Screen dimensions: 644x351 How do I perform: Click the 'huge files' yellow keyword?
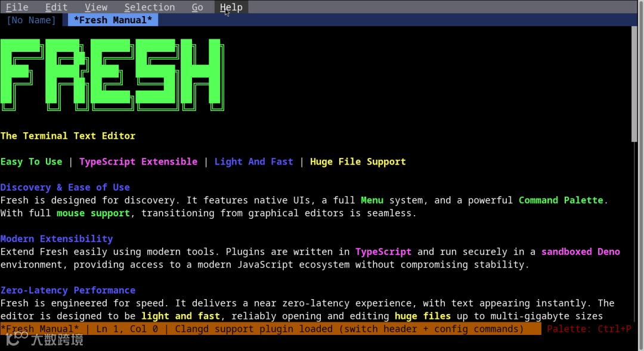click(423, 316)
